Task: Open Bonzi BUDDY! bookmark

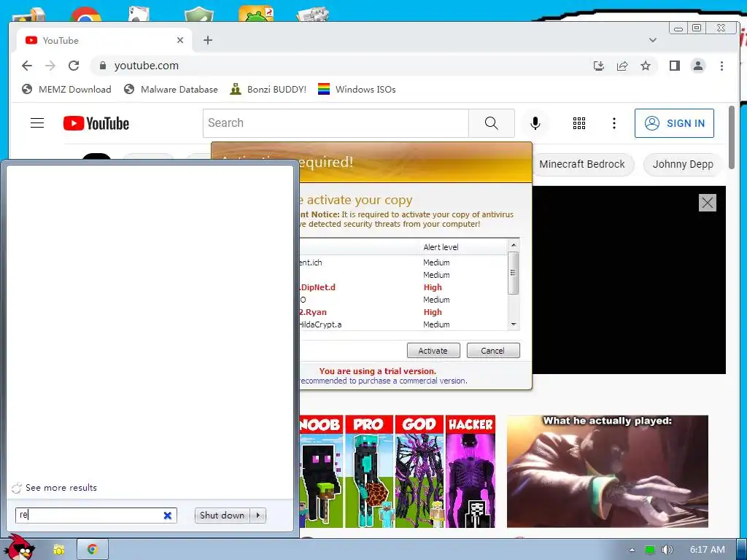Action: click(268, 90)
